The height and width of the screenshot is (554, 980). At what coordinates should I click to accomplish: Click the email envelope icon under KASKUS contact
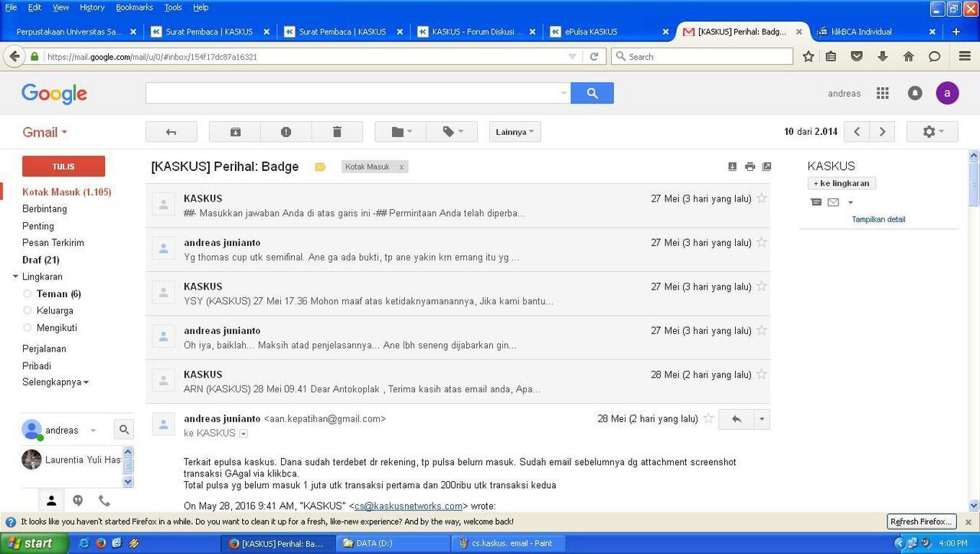pyautogui.click(x=833, y=202)
